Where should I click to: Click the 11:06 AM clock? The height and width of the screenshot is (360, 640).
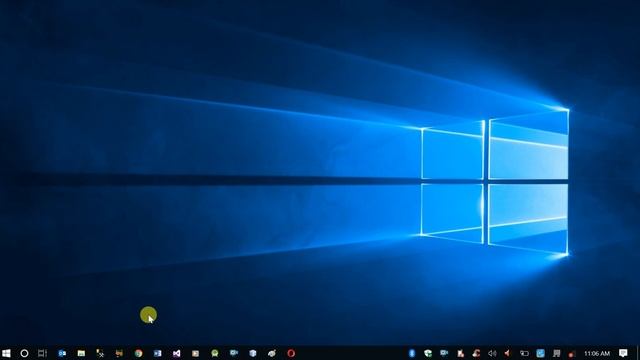pyautogui.click(x=597, y=353)
